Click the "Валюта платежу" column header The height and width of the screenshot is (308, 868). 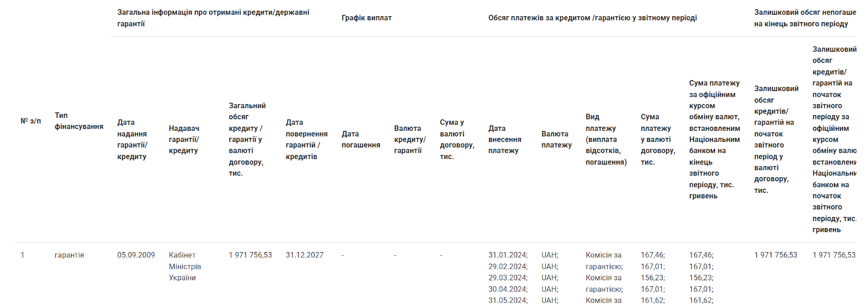(x=556, y=140)
